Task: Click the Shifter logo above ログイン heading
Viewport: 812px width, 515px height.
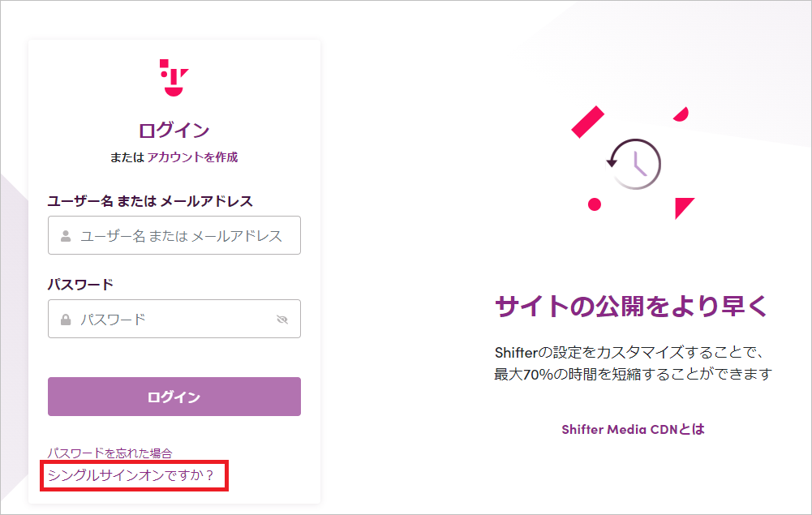Action: click(x=174, y=78)
